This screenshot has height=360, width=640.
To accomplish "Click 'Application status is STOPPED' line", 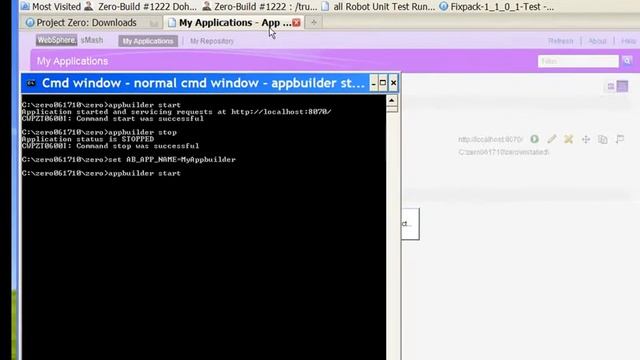I will (88, 139).
